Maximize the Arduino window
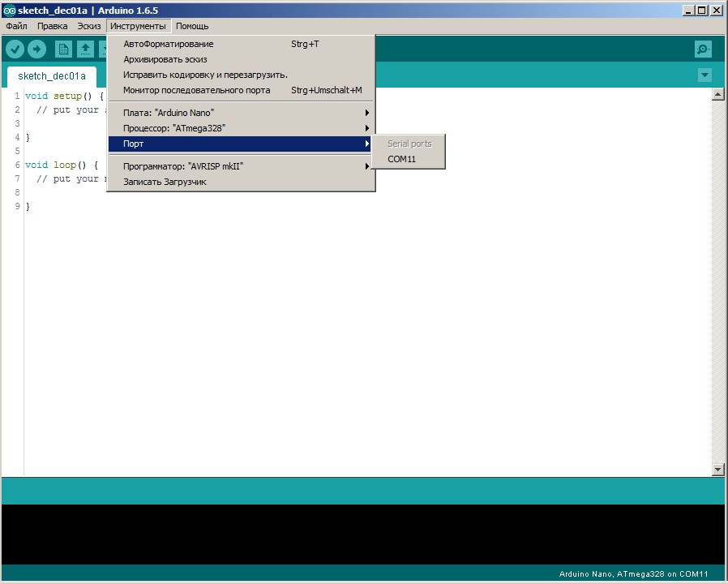This screenshot has height=584, width=728. [x=702, y=11]
